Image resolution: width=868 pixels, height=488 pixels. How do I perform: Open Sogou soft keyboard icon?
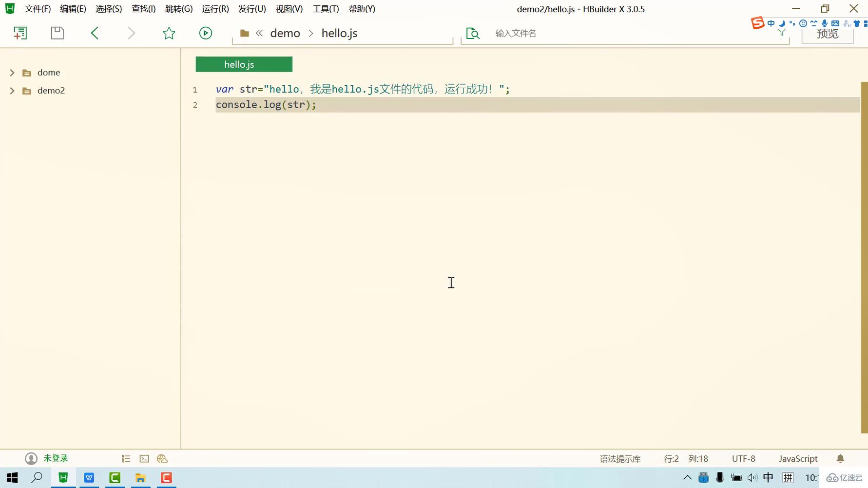coord(835,23)
